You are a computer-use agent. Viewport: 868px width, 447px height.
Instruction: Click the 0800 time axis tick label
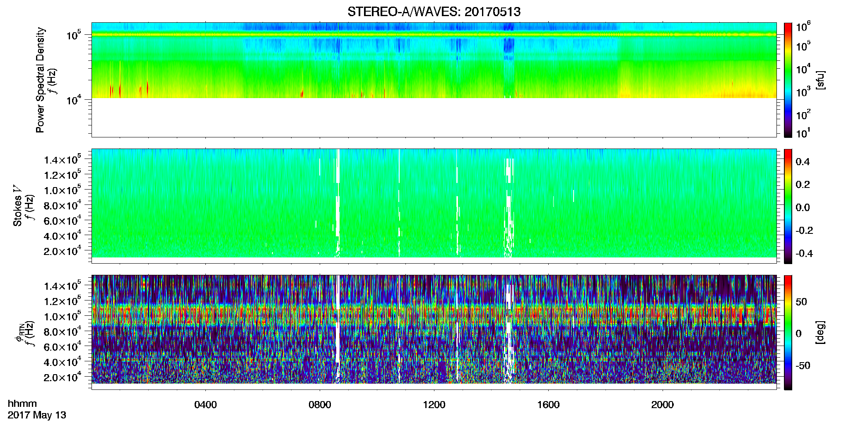pyautogui.click(x=320, y=405)
